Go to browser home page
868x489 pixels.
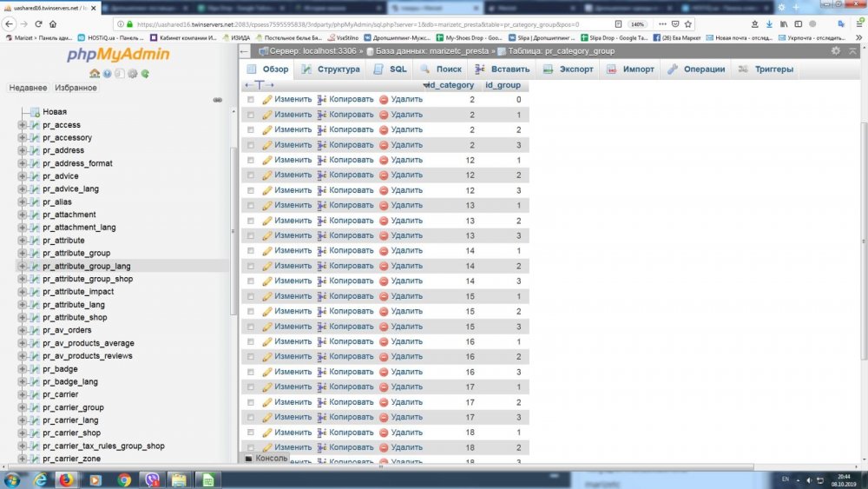click(53, 23)
